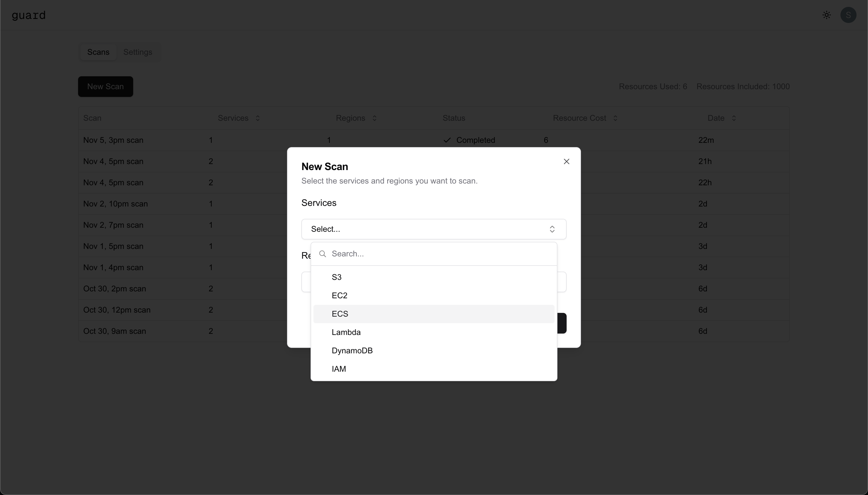This screenshot has height=495, width=868.
Task: Focus the services Search input field
Action: [439, 254]
